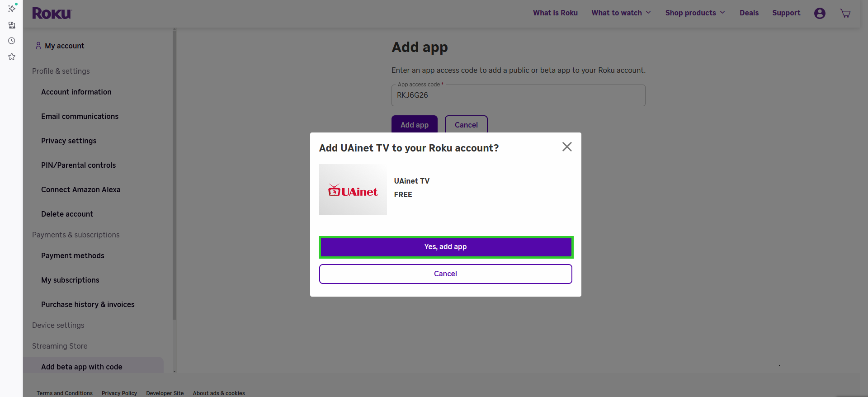The height and width of the screenshot is (397, 868).
Task: Open the Privacy Policy footer link
Action: click(x=119, y=393)
